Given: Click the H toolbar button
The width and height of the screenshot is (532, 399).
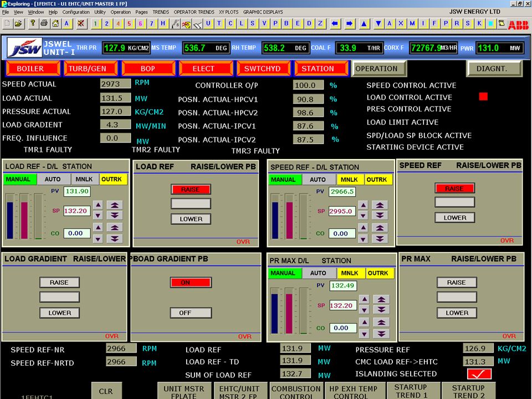Looking at the screenshot, I should pos(163,24).
